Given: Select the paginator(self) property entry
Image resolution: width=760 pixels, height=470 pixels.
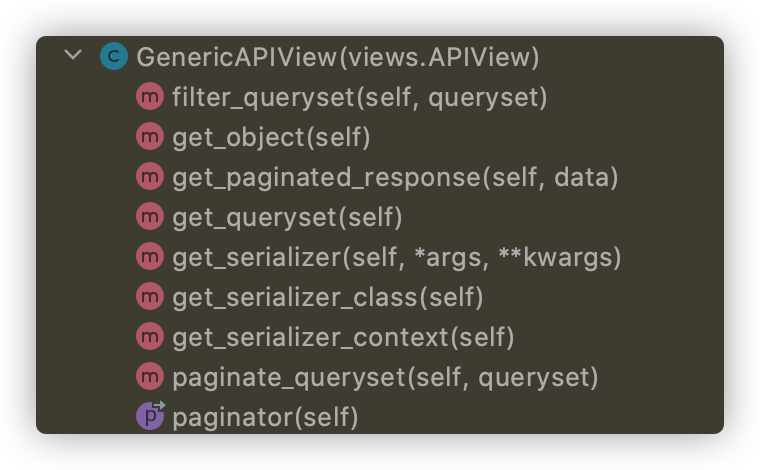Looking at the screenshot, I should tap(266, 417).
